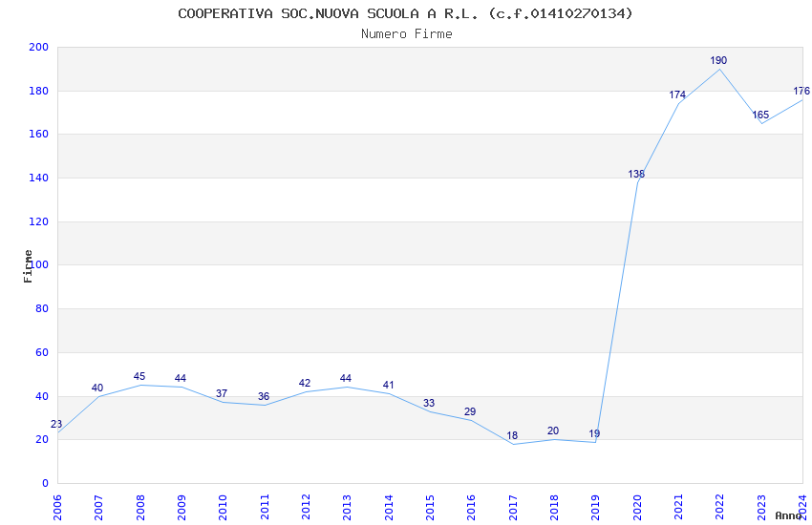Select data label 40 for 2007
The height and width of the screenshot is (525, 812).
coord(97,388)
